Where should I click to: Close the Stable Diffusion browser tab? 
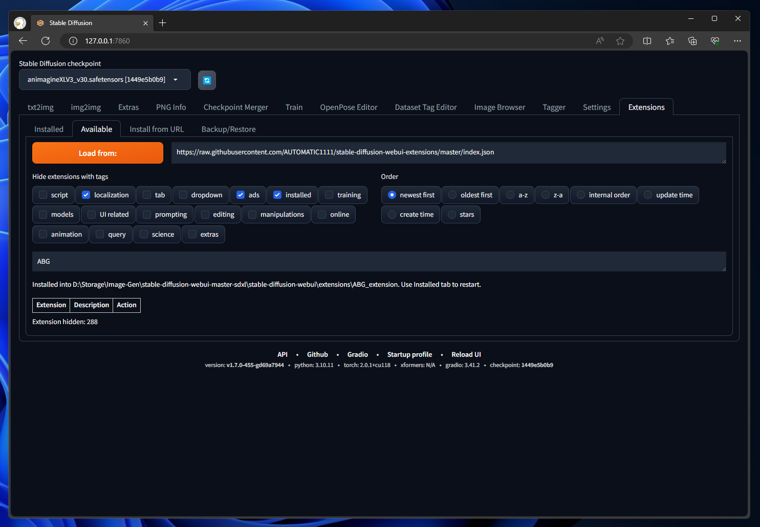[x=145, y=23]
